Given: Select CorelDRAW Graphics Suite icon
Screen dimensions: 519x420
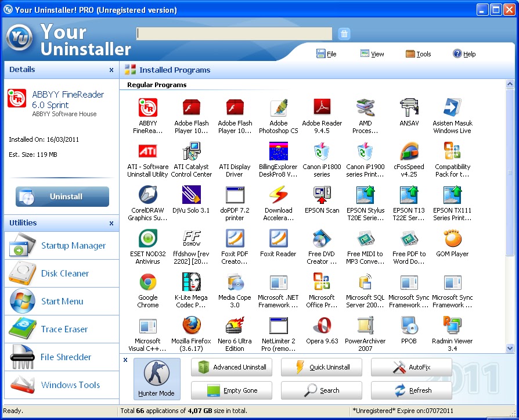Looking at the screenshot, I should click(147, 195).
